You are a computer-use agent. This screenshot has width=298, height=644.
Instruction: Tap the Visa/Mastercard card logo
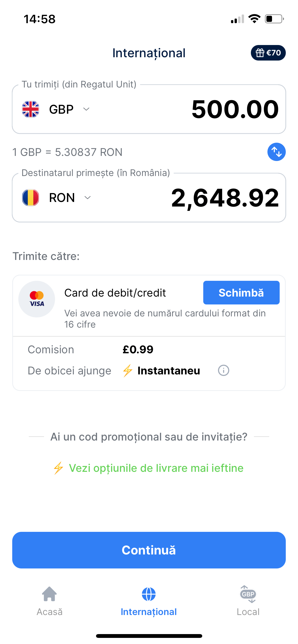(37, 299)
